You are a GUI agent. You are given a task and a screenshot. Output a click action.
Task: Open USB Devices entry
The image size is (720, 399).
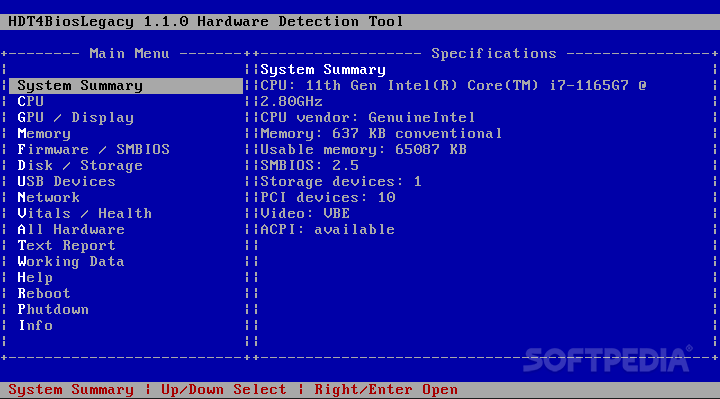tap(67, 181)
